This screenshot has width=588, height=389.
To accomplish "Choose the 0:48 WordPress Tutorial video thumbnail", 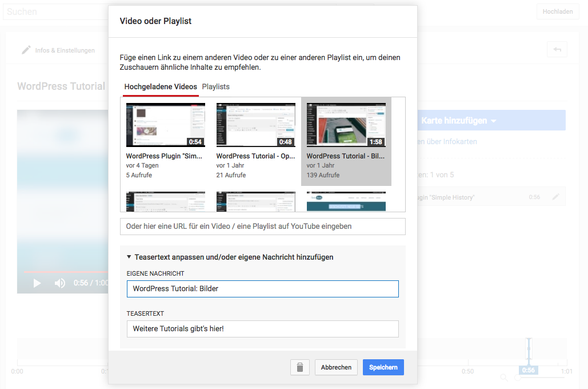I will click(255, 125).
